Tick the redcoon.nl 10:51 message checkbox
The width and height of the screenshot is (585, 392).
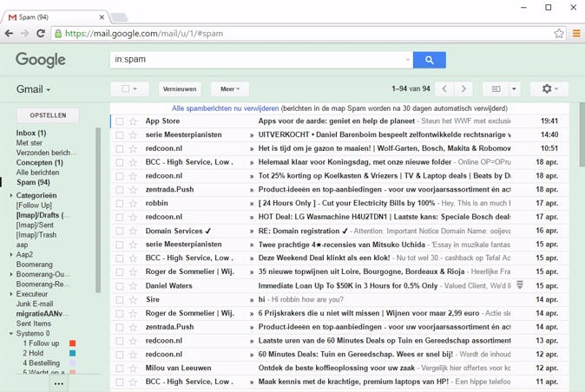(x=120, y=149)
